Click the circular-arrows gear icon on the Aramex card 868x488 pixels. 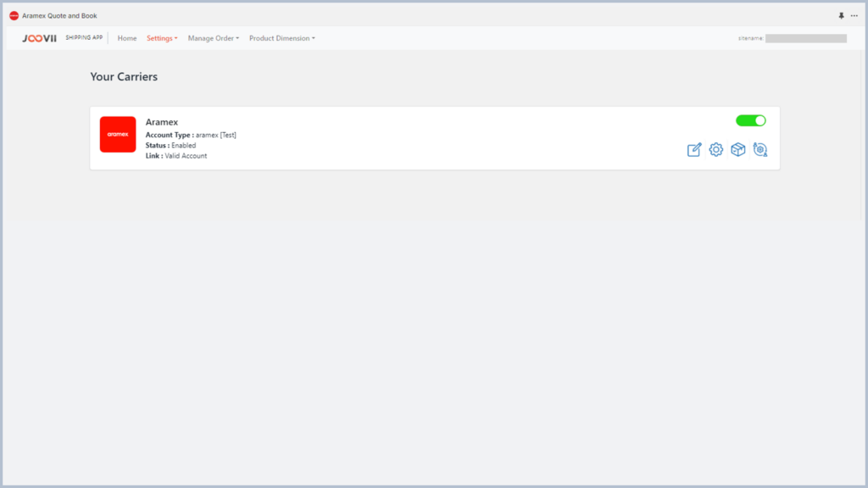(x=760, y=150)
